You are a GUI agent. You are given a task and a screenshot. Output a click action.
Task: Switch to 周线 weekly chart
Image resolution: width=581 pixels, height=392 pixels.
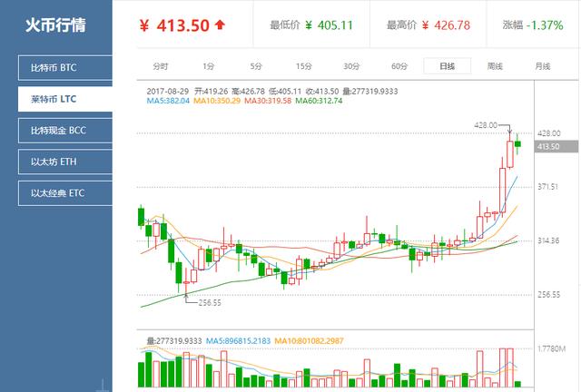point(495,66)
